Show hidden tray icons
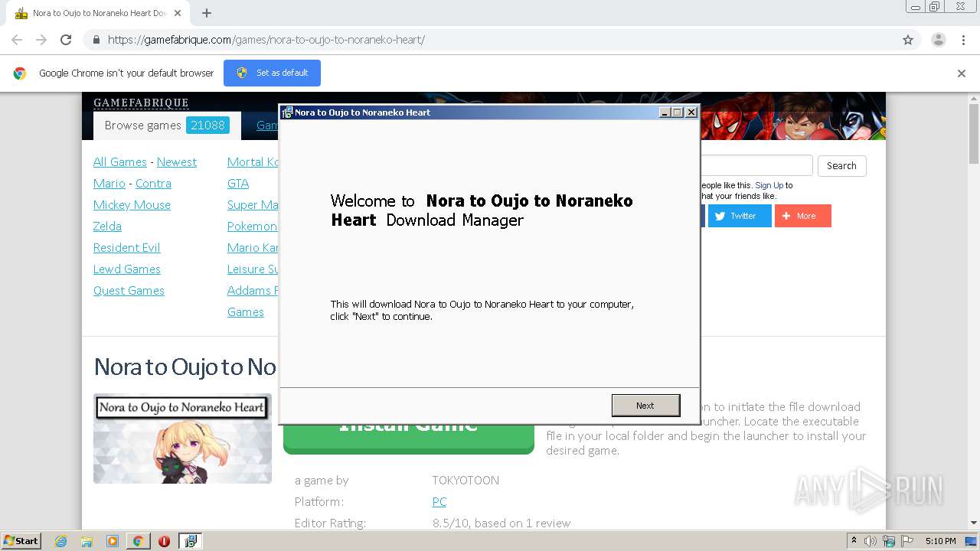The height and width of the screenshot is (551, 980). coord(854,541)
